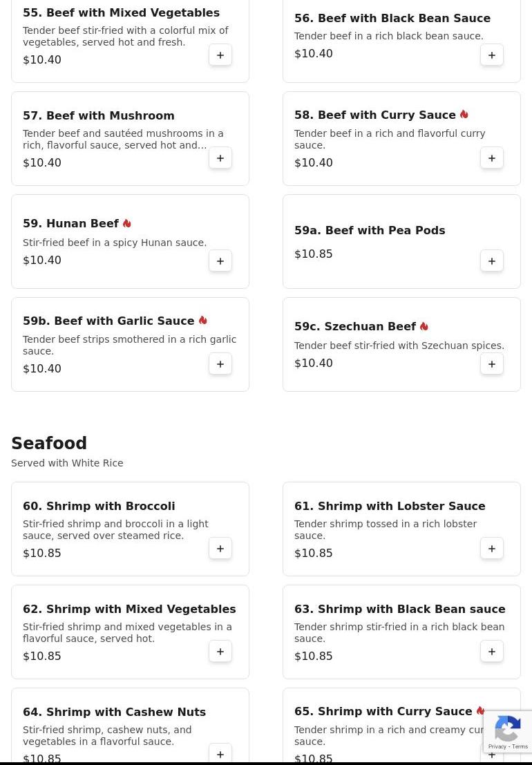
Task: Add Beef with Garlic Sauce to cart
Action: 220,364
